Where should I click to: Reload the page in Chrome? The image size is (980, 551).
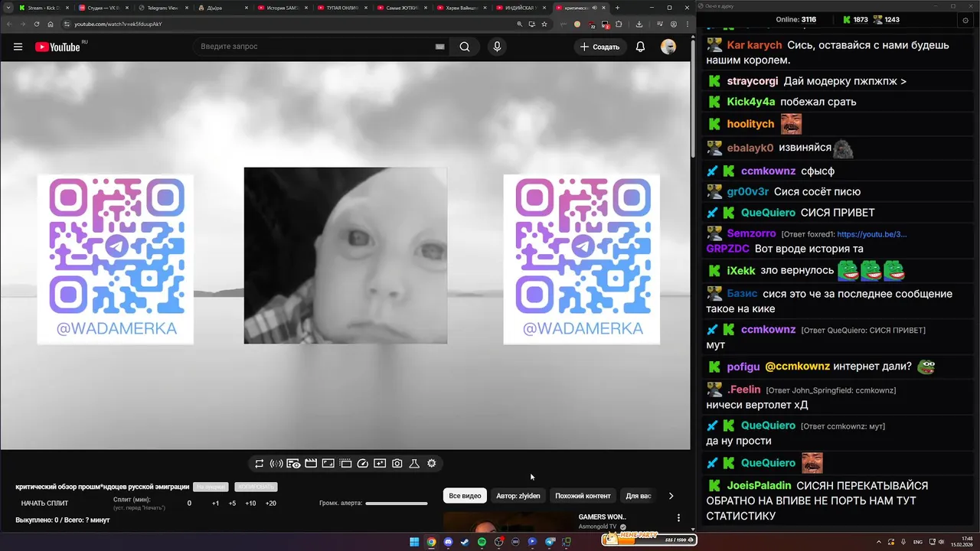tap(37, 24)
